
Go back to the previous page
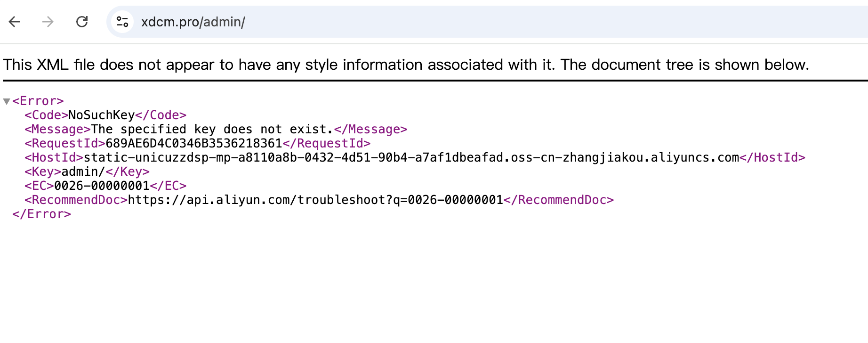[15, 22]
